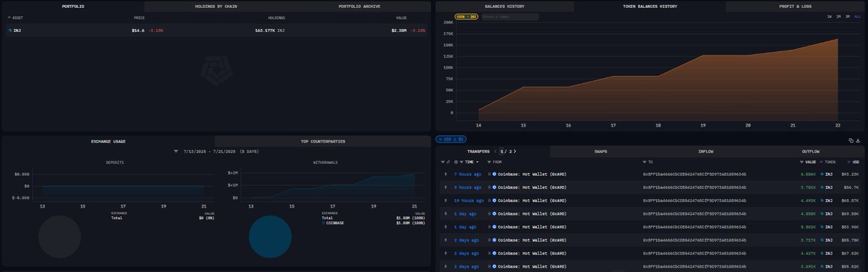This screenshot has width=868, height=272.
Task: Click the gray deposits pie chart
Action: click(x=59, y=237)
